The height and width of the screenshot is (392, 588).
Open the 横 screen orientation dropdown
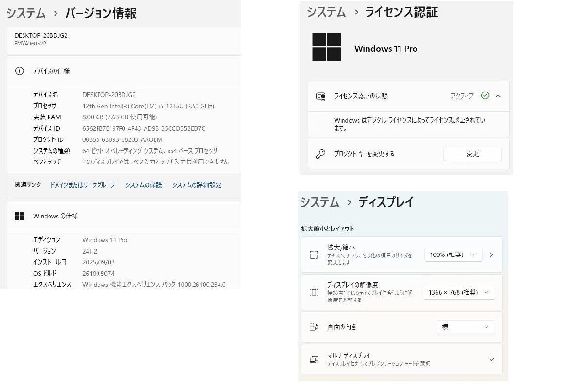[465, 327]
